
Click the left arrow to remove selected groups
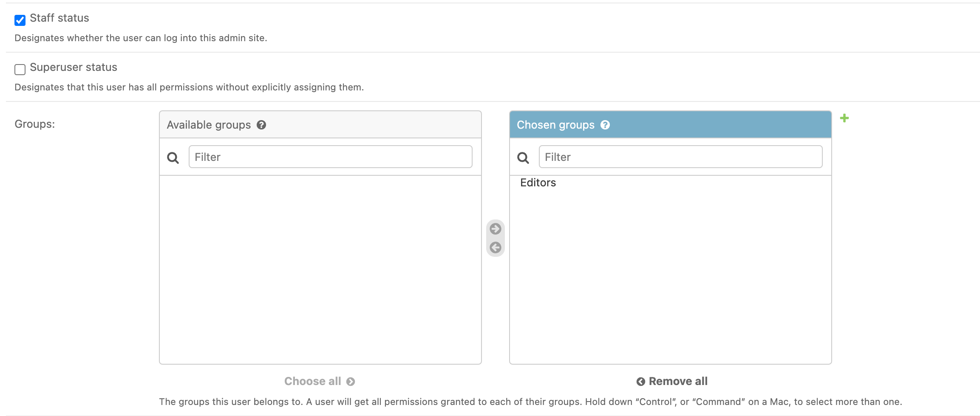click(x=495, y=247)
